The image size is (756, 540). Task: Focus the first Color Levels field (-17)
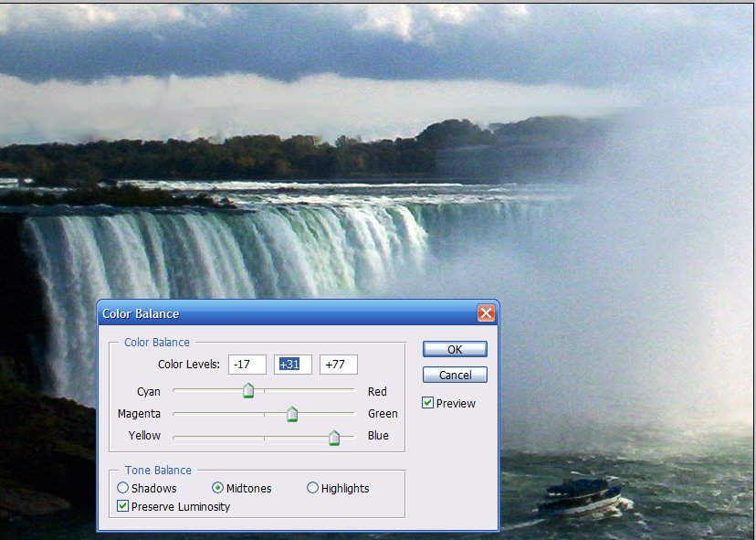click(x=247, y=365)
